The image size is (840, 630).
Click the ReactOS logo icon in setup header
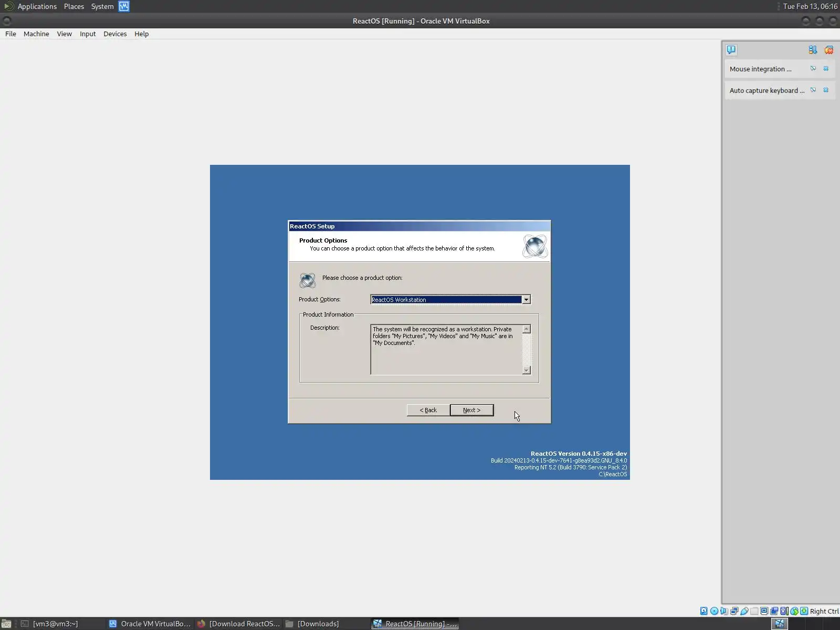(x=535, y=246)
